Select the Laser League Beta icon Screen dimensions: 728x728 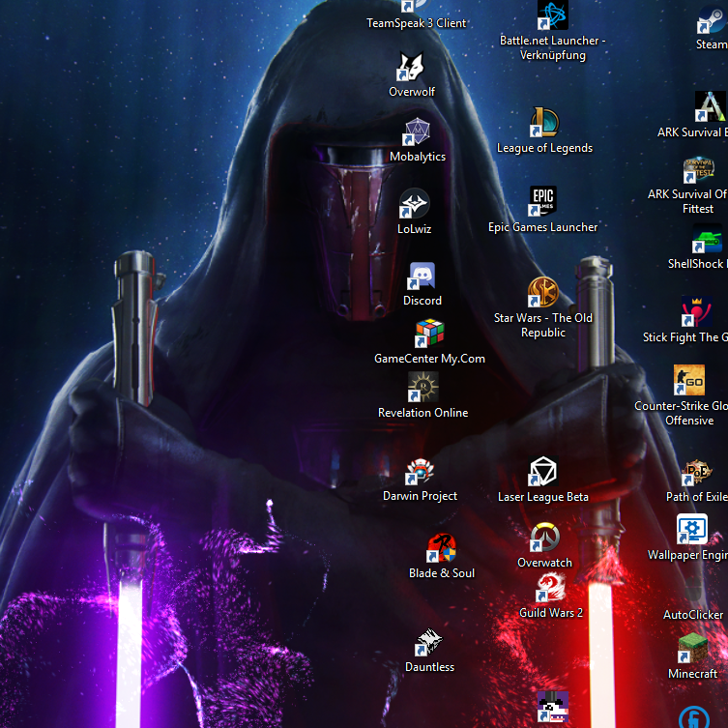542,471
